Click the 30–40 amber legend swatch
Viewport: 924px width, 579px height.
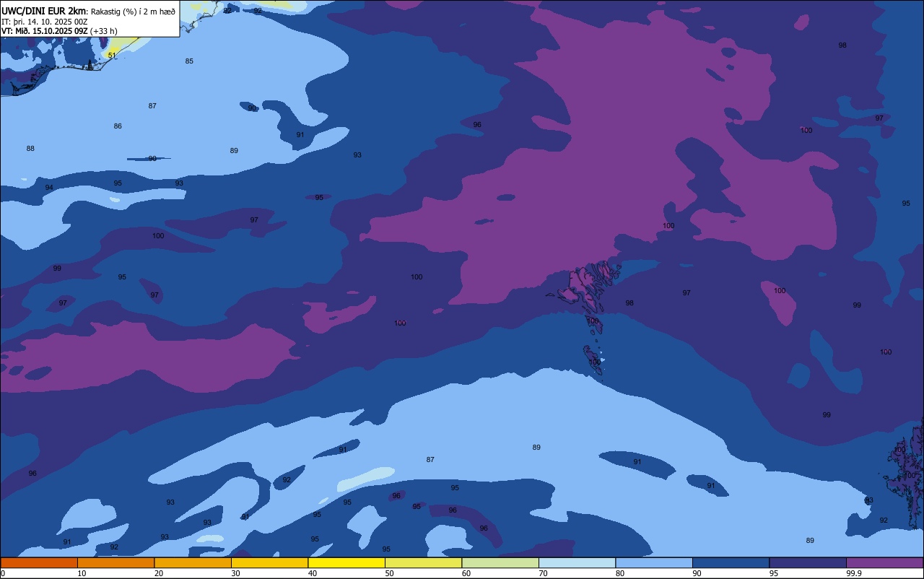coord(269,562)
